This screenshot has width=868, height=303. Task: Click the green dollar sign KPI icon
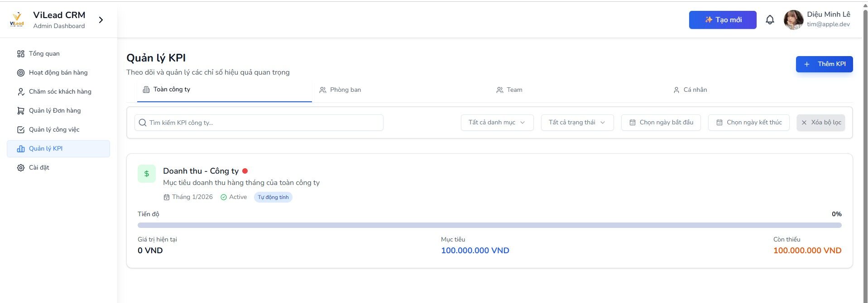pos(147,174)
